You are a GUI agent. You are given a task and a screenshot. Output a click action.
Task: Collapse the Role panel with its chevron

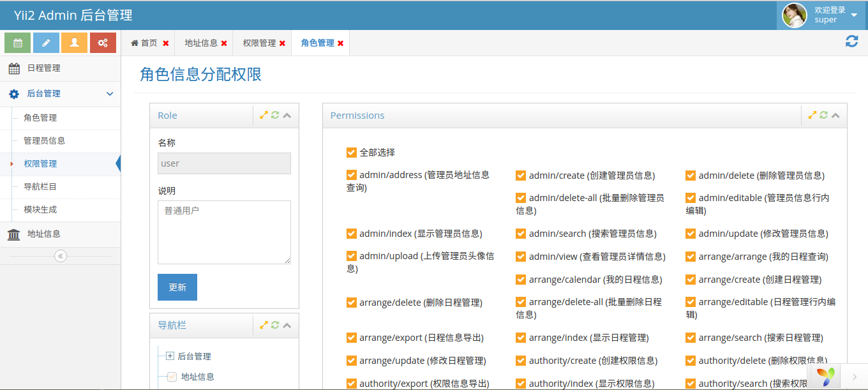click(x=287, y=116)
